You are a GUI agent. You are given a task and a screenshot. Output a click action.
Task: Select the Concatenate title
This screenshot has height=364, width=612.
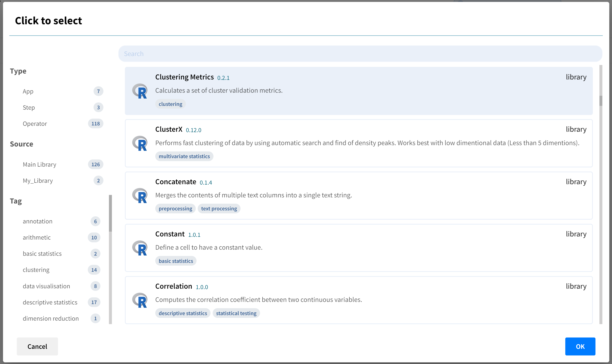pyautogui.click(x=176, y=182)
